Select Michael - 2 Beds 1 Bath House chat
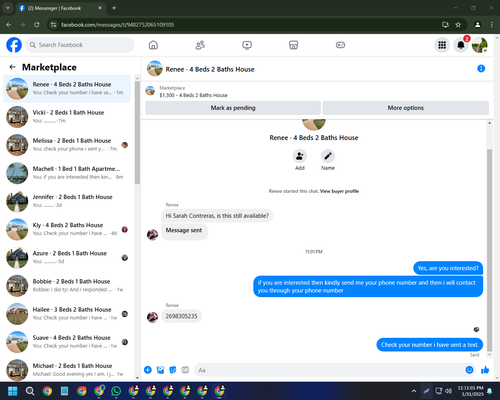Image resolution: width=500 pixels, height=400 pixels. (67, 370)
